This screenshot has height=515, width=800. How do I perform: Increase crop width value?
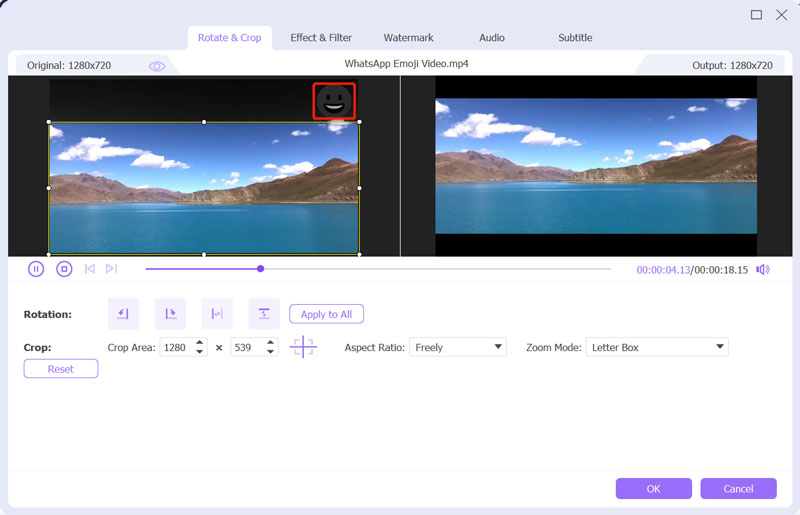[199, 343]
